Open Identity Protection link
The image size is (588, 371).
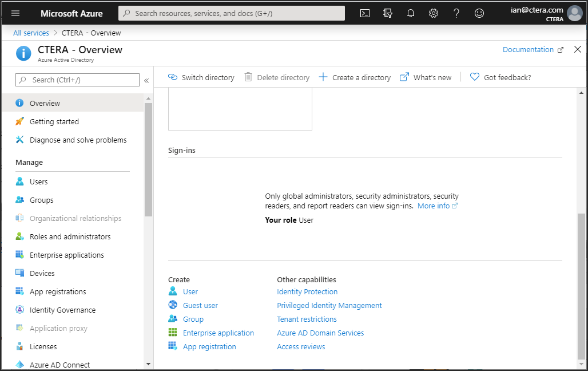click(307, 291)
